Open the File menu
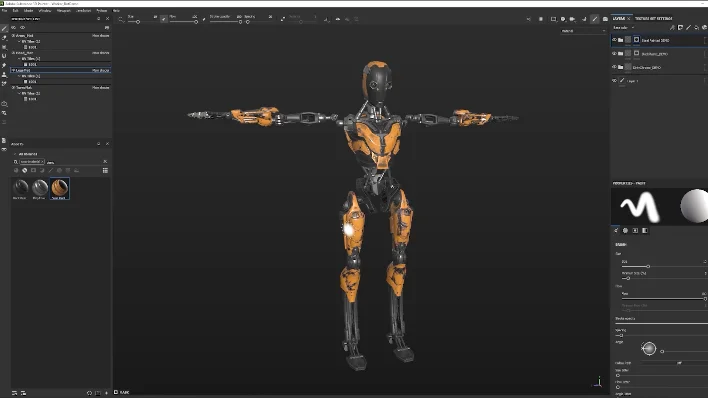Viewport: 708px width, 398px height. [x=4, y=10]
